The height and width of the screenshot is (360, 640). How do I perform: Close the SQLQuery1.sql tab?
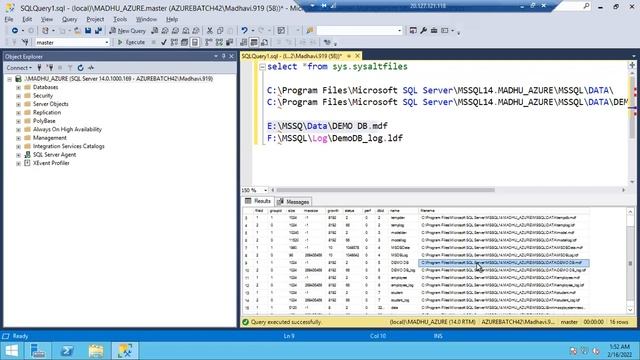[x=358, y=56]
